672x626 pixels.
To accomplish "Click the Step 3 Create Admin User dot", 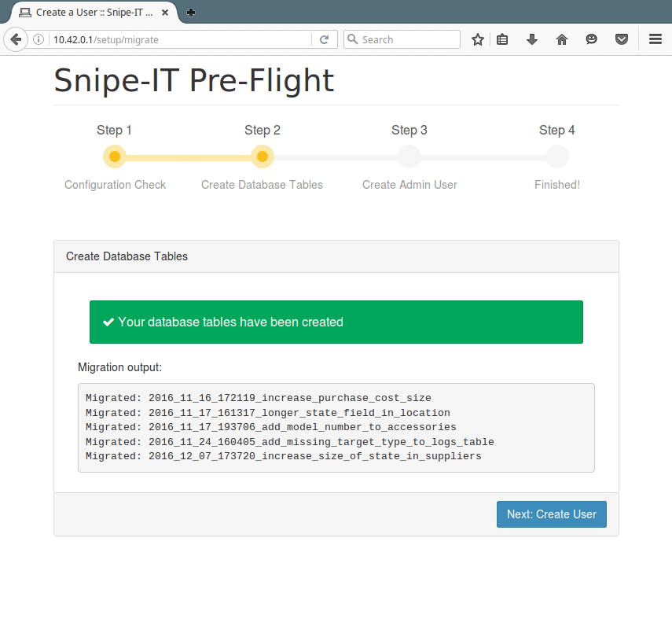I will point(409,156).
